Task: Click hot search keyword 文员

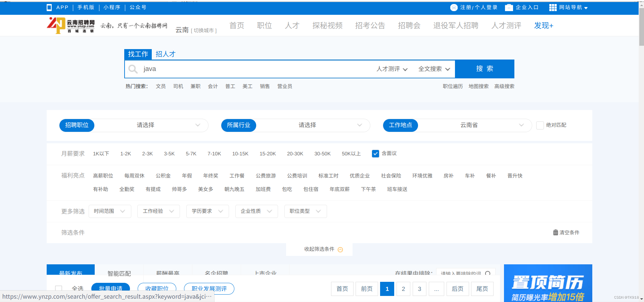Action: 161,86
